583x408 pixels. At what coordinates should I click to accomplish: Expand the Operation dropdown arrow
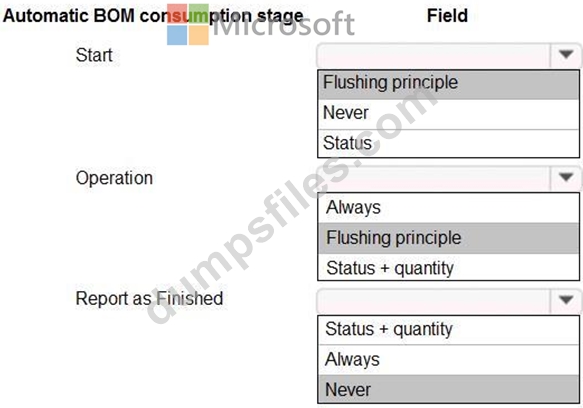[x=566, y=177]
